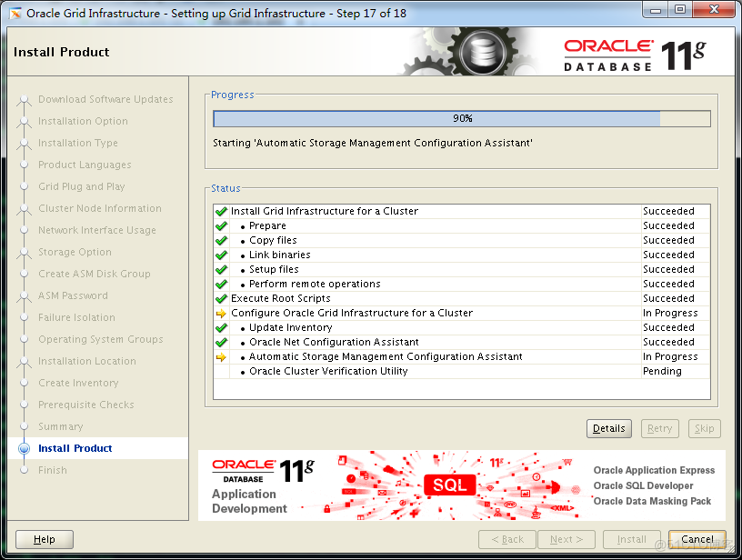Image resolution: width=742 pixels, height=560 pixels.
Task: Click the yellow arrow beside Configure Oracle Grid Infrastructure
Action: 221,313
